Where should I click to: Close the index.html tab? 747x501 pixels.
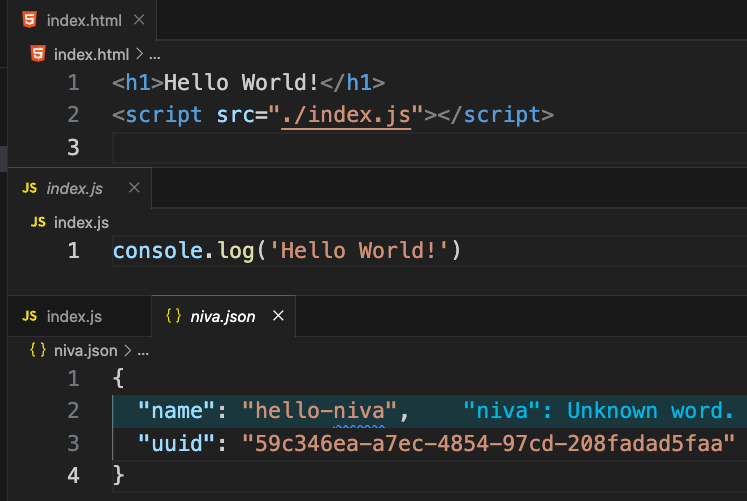tap(139, 20)
